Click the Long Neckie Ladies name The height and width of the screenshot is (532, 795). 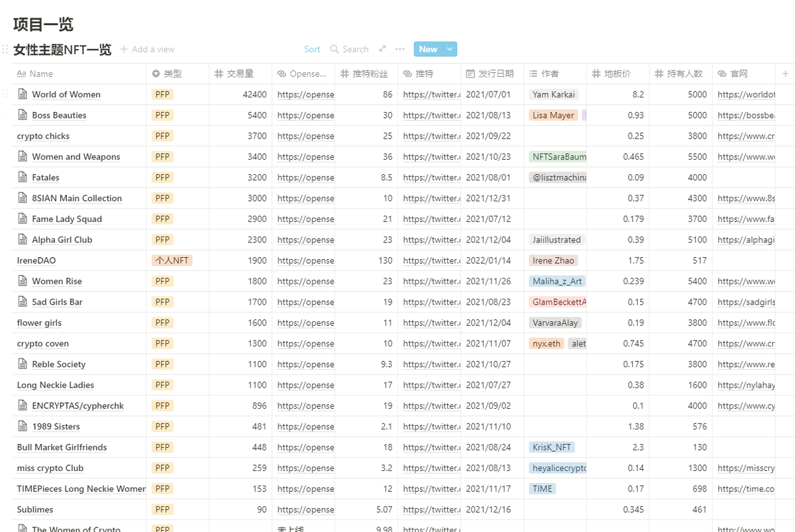point(56,385)
